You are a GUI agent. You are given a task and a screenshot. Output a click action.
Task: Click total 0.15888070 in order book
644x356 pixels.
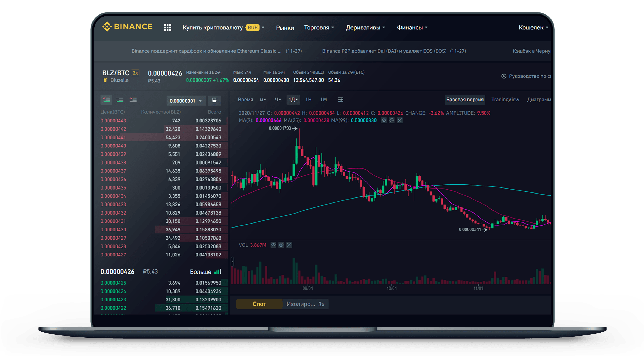coord(208,230)
